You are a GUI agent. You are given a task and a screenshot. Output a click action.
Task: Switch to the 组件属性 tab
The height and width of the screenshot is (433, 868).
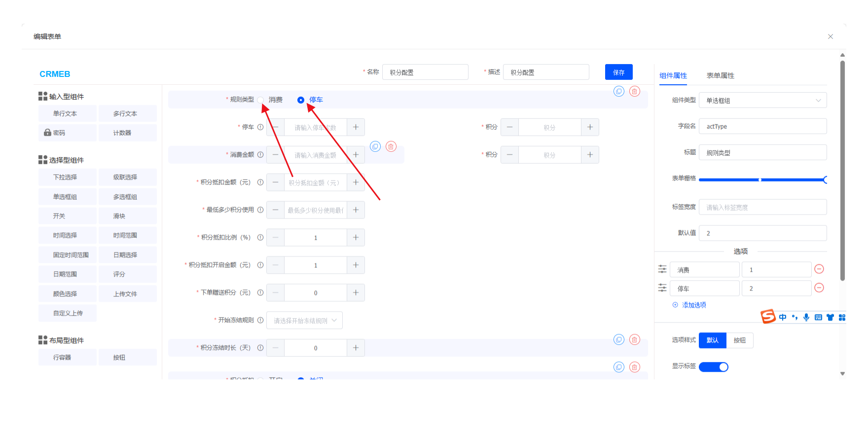click(x=673, y=75)
